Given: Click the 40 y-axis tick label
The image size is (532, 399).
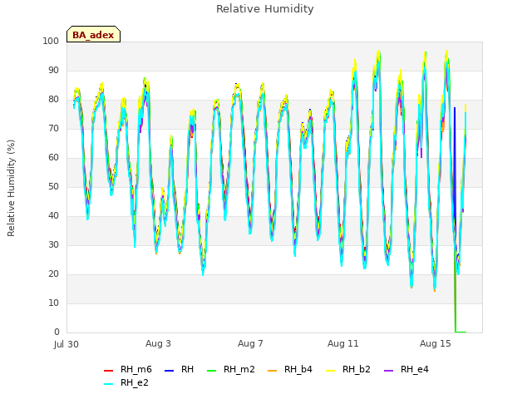Looking at the screenshot, I should [53, 216].
